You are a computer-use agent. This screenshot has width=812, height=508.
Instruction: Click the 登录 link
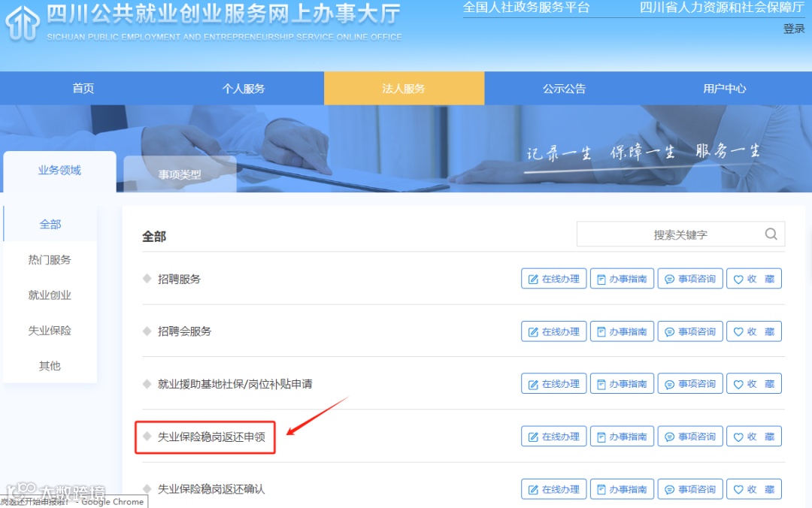(794, 29)
